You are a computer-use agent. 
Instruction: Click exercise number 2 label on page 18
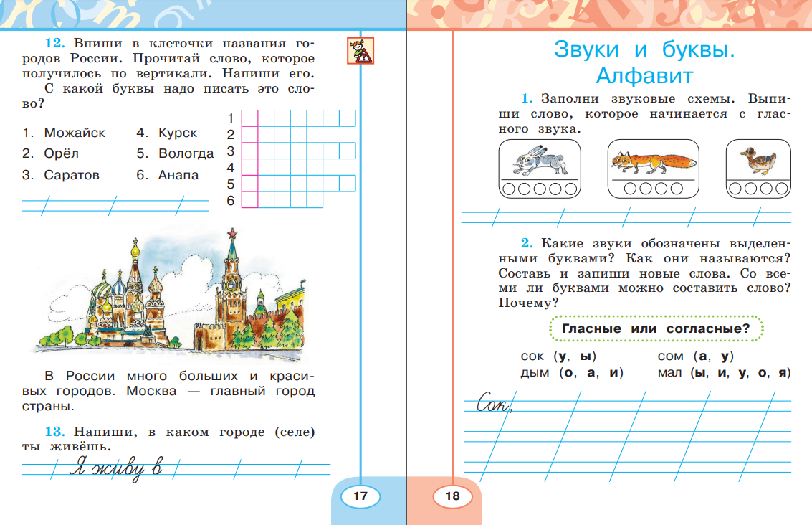click(x=527, y=243)
